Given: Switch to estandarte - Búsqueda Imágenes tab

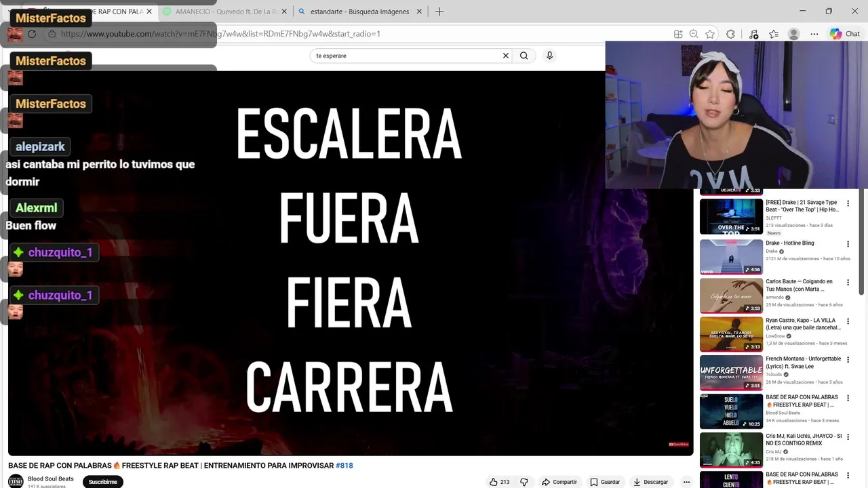Looking at the screenshot, I should pyautogui.click(x=359, y=12).
